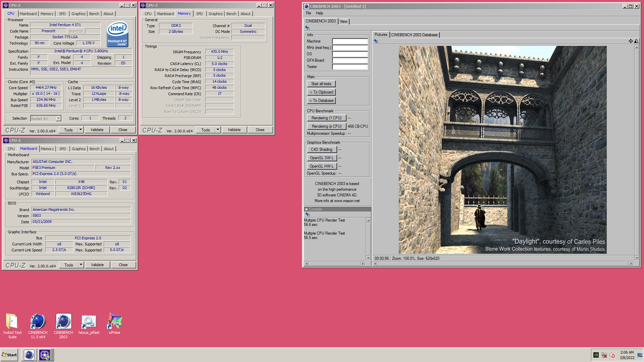Click the pin icon in the Pictures panel
This screenshot has width=644, height=362.
(376, 41)
